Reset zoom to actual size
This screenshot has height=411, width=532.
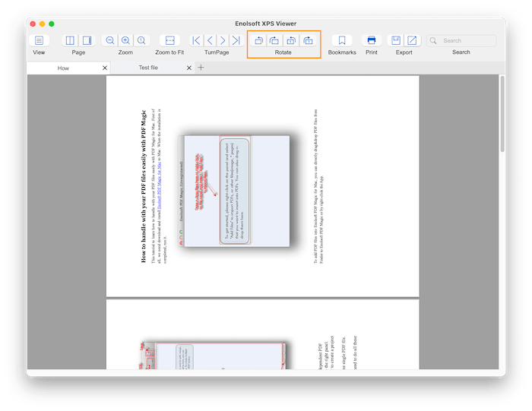pyautogui.click(x=141, y=40)
